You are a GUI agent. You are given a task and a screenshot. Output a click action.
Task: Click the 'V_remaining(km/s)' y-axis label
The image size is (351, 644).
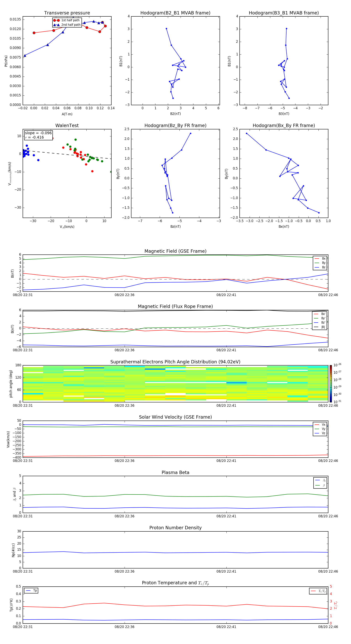pyautogui.click(x=10, y=173)
